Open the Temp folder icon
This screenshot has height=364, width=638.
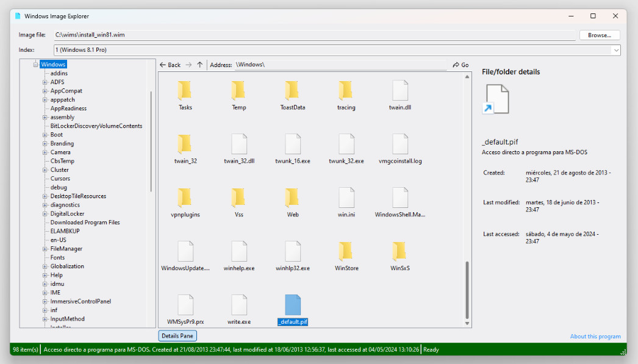(238, 90)
